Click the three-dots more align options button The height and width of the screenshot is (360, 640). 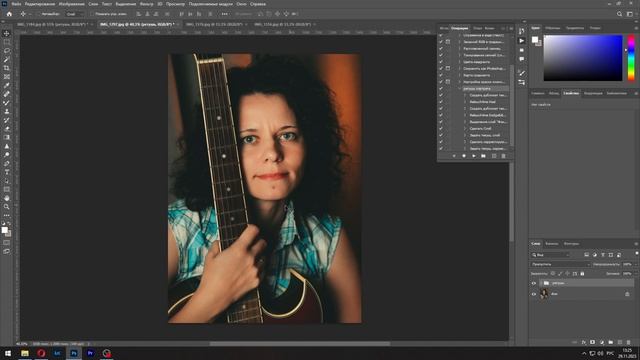click(224, 14)
